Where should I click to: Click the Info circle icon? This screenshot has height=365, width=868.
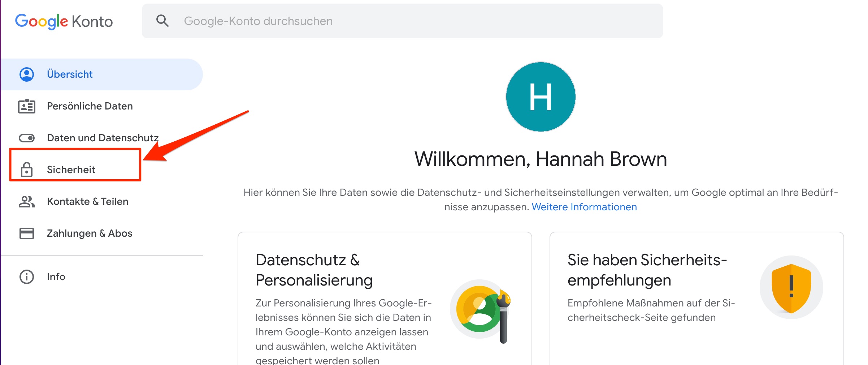pyautogui.click(x=27, y=277)
